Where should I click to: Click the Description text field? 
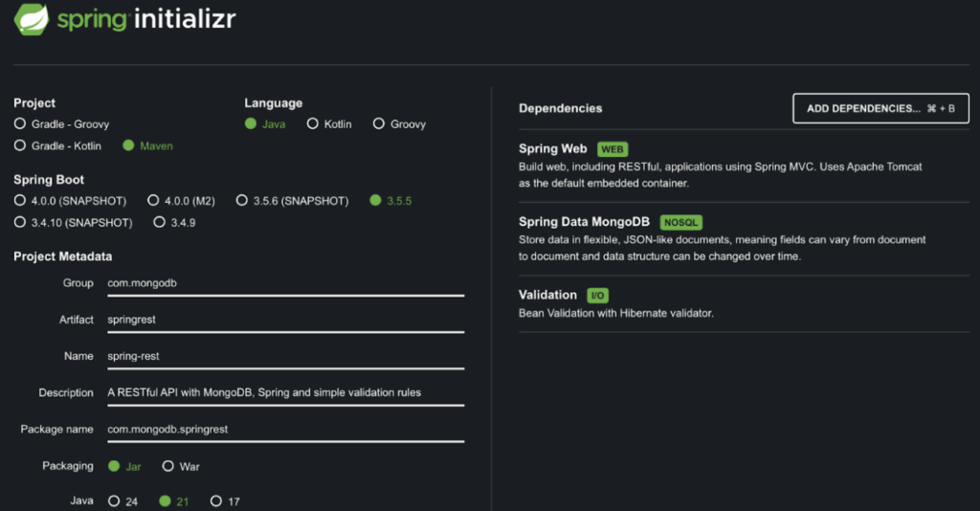coord(285,393)
